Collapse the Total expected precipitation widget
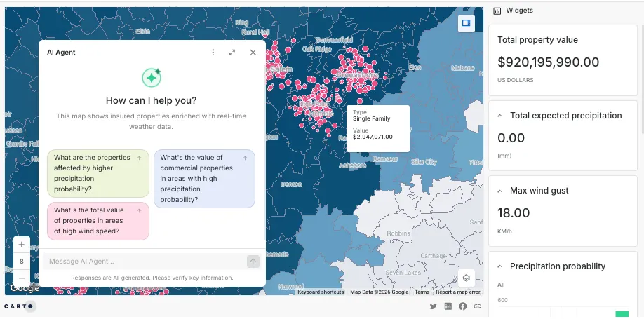644x319 pixels. (500, 116)
